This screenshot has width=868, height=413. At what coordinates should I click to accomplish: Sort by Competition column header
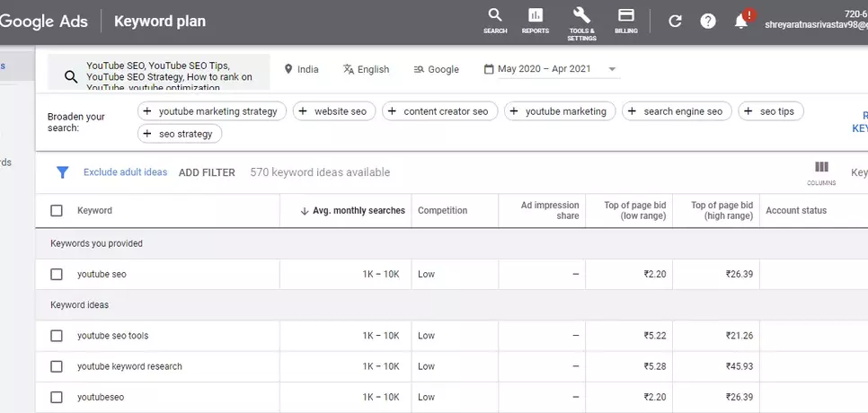[x=442, y=211]
